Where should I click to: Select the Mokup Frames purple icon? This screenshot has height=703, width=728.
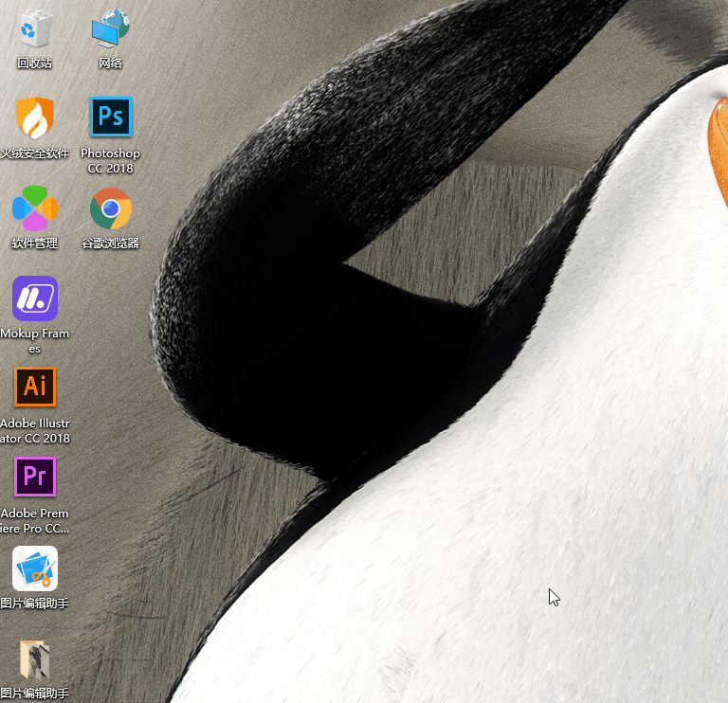(x=35, y=298)
